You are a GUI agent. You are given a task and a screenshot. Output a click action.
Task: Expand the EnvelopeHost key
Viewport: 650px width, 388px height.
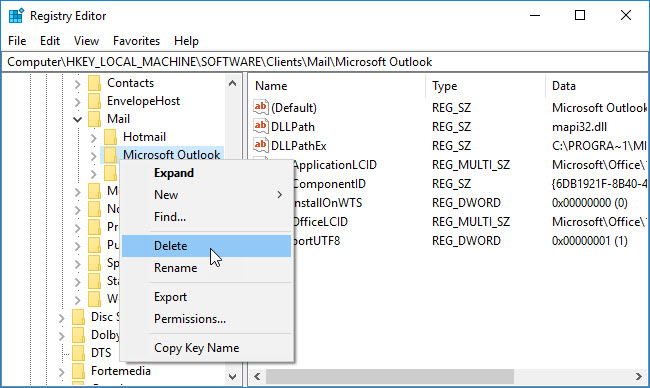pos(78,102)
